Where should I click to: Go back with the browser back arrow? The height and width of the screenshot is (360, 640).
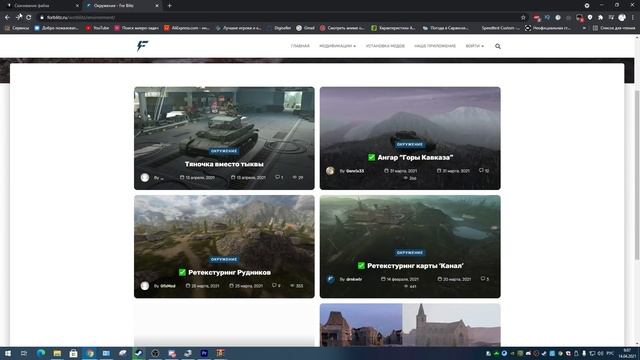pos(7,17)
